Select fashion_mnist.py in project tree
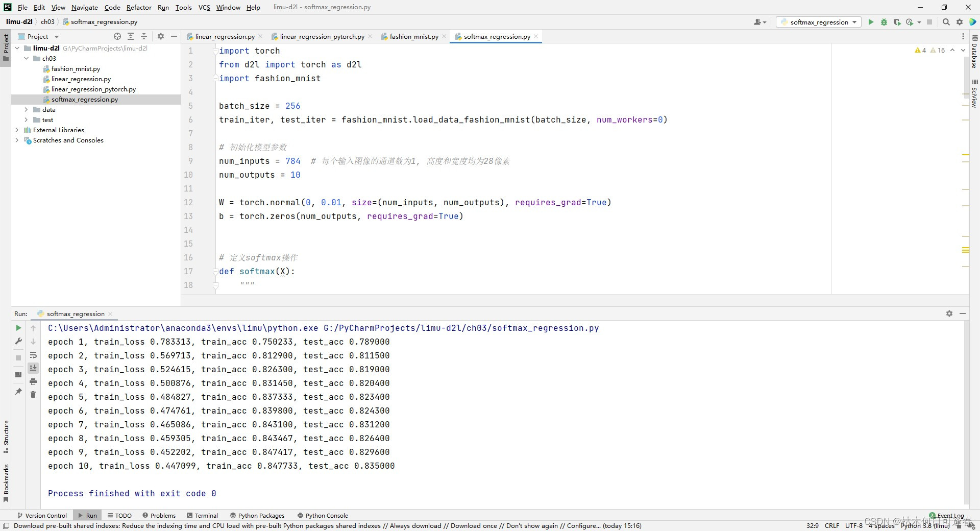 coord(76,69)
